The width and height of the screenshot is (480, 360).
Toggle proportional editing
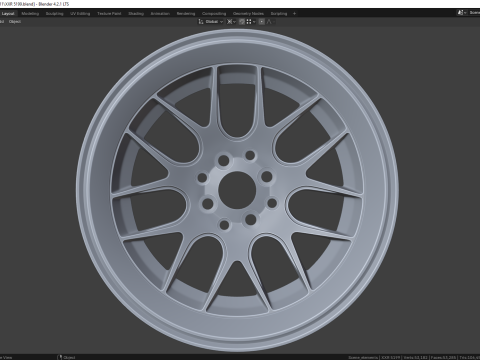[x=262, y=22]
